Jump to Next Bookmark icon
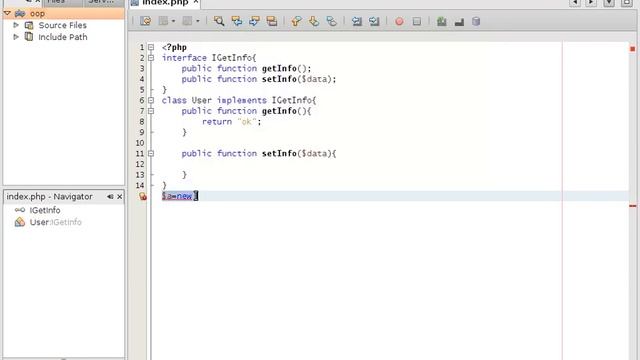 click(x=314, y=21)
